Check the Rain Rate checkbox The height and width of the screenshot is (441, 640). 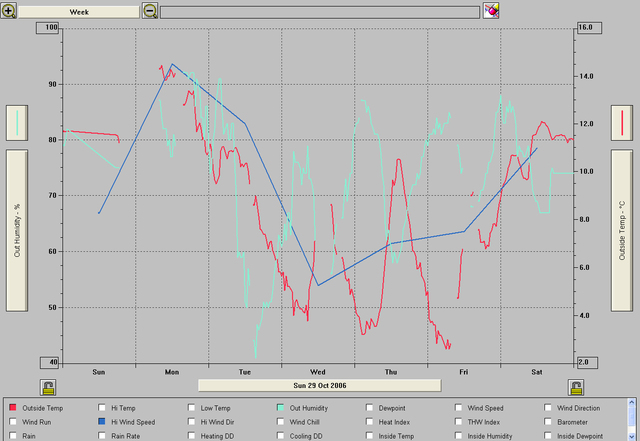[102, 436]
